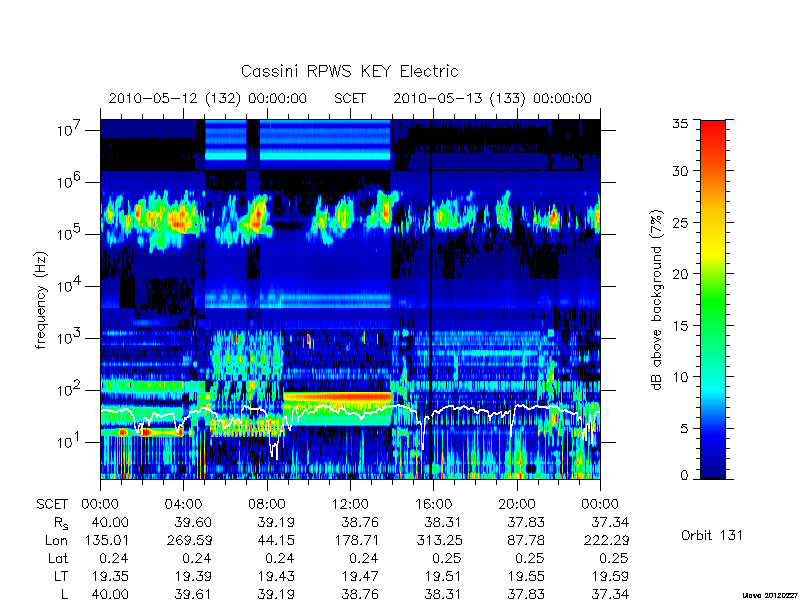Click the LT value "19.55"
This screenshot has width=800, height=600.
click(527, 576)
